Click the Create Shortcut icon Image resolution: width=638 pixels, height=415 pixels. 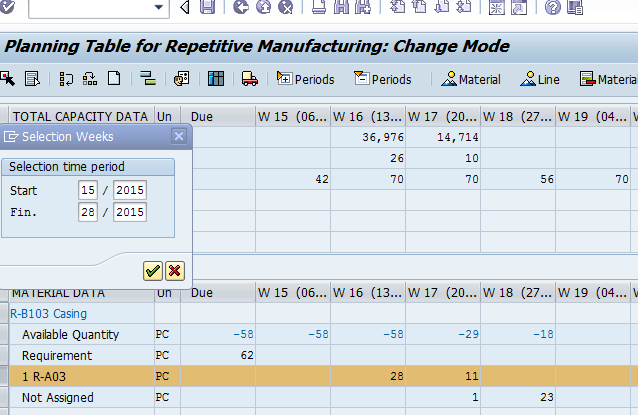point(519,7)
